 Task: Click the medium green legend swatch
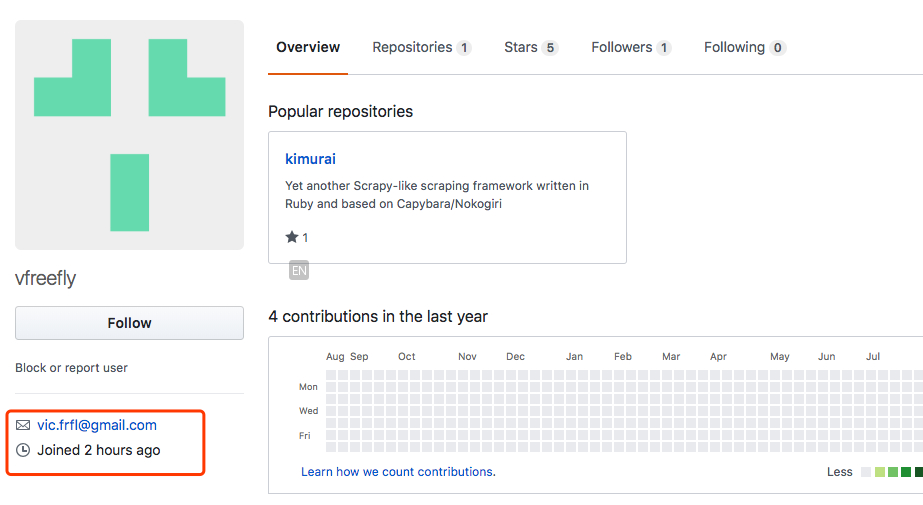pos(893,472)
